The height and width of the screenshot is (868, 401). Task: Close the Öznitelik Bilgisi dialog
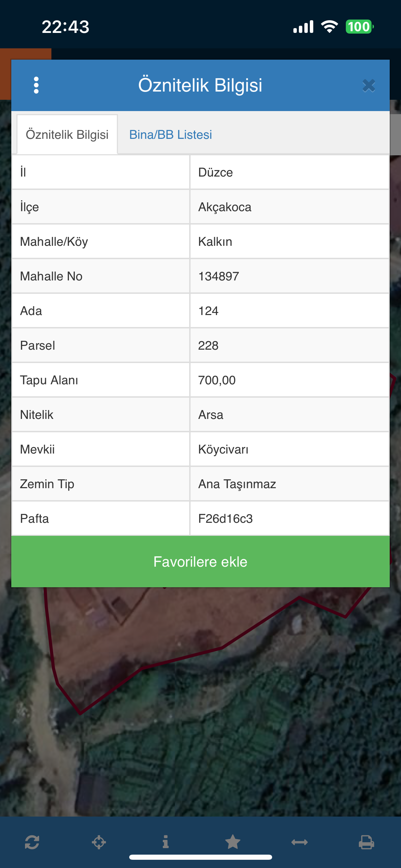[369, 85]
